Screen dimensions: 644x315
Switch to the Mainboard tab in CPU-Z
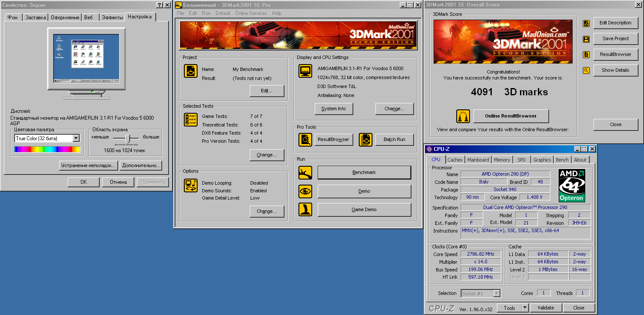point(478,160)
